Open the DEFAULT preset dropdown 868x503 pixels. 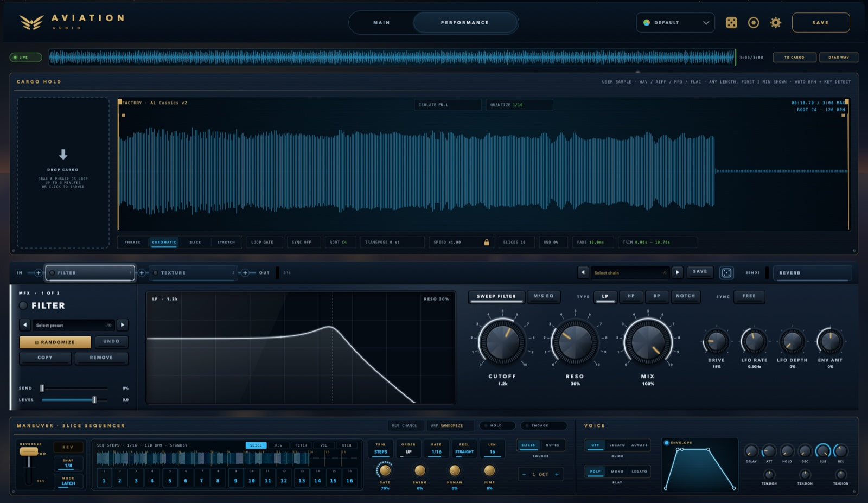675,23
